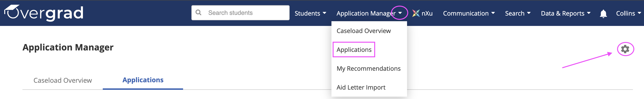Select the Applications tab

pos(143,80)
